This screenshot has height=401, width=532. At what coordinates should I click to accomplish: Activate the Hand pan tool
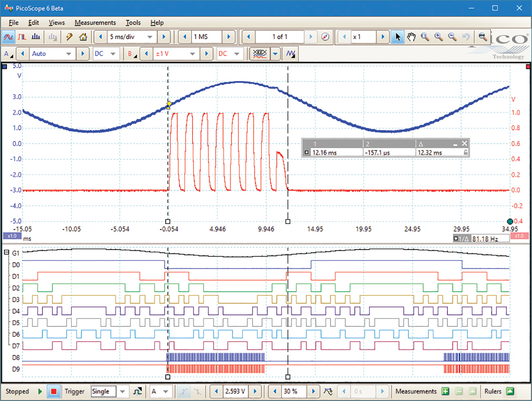(x=411, y=37)
